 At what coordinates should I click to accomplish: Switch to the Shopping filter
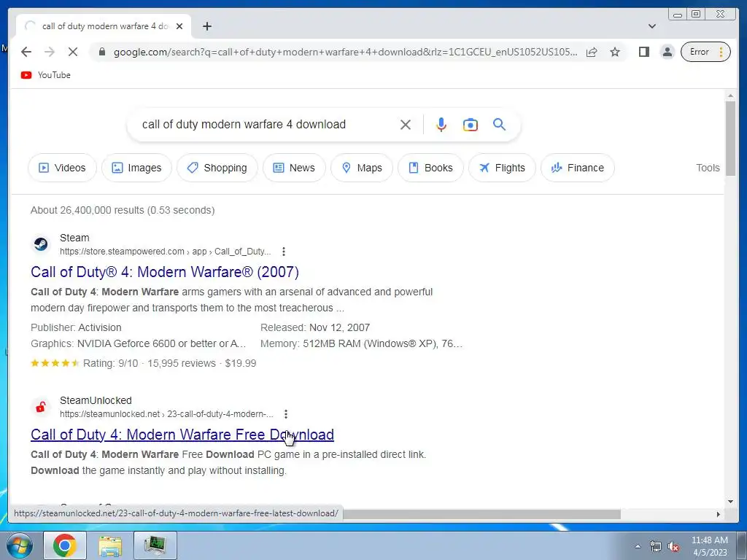[x=217, y=168]
